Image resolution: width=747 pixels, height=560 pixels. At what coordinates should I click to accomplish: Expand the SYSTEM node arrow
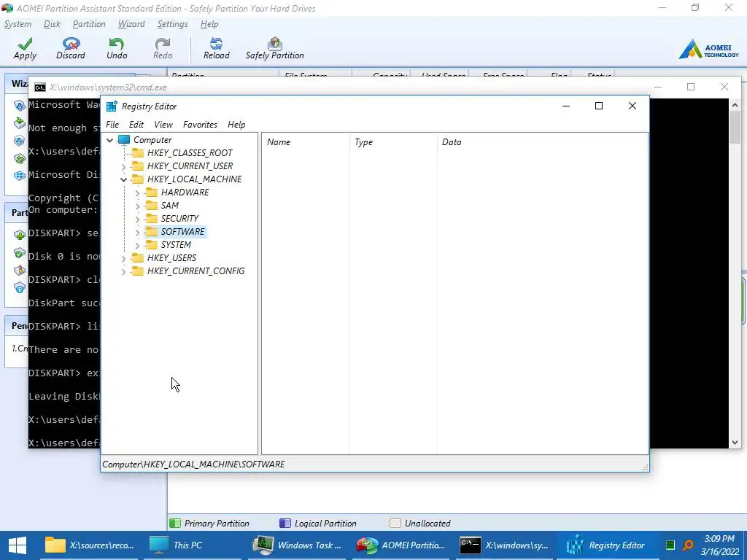137,245
